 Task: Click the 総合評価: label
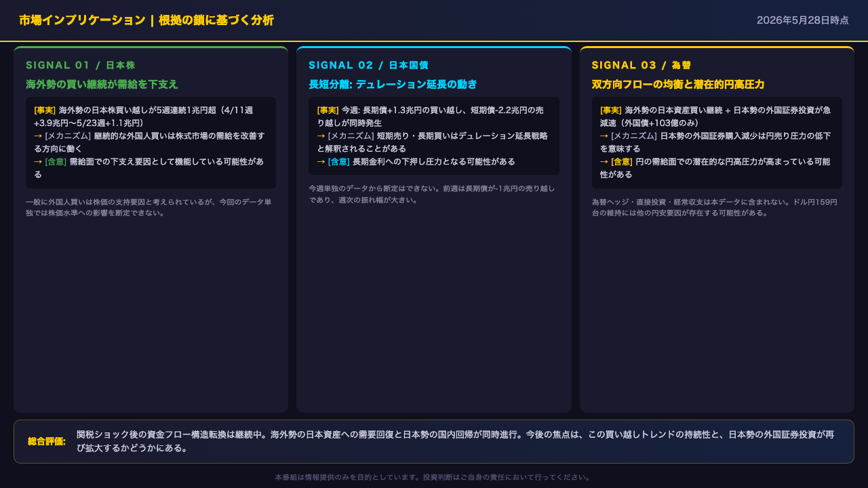pyautogui.click(x=47, y=441)
